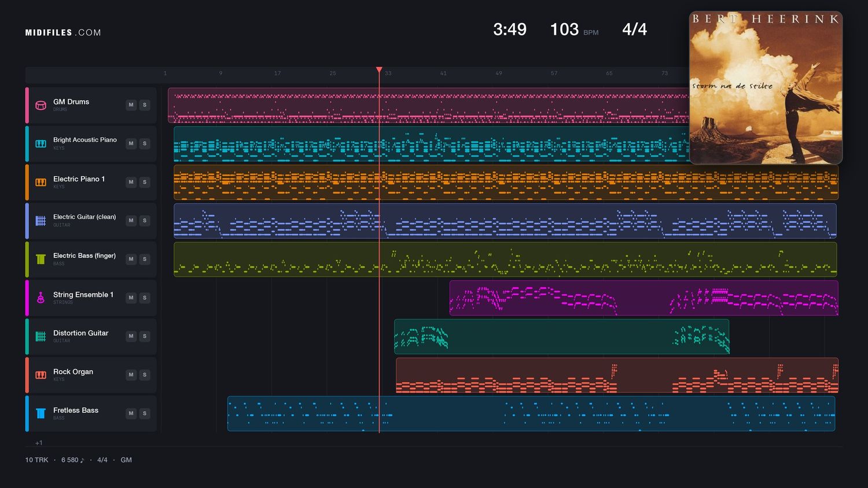Click the 4/4 time signature display

pos(634,29)
